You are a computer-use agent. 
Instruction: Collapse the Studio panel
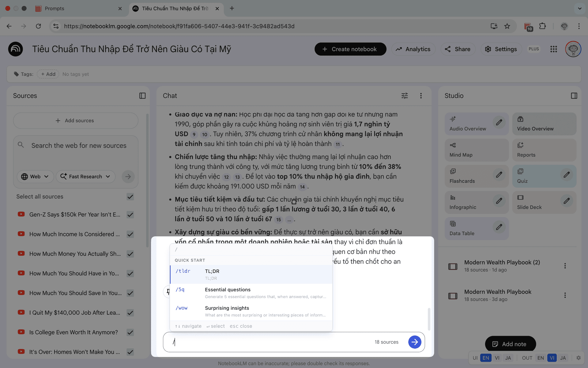574,96
